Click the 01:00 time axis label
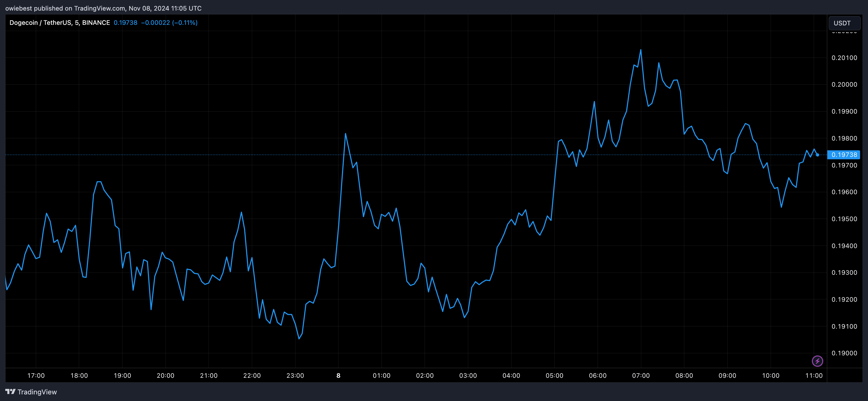This screenshot has height=401, width=868. click(x=381, y=375)
